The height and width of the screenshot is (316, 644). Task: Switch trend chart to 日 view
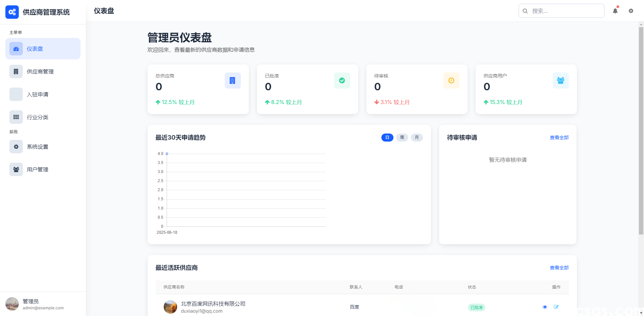point(387,138)
